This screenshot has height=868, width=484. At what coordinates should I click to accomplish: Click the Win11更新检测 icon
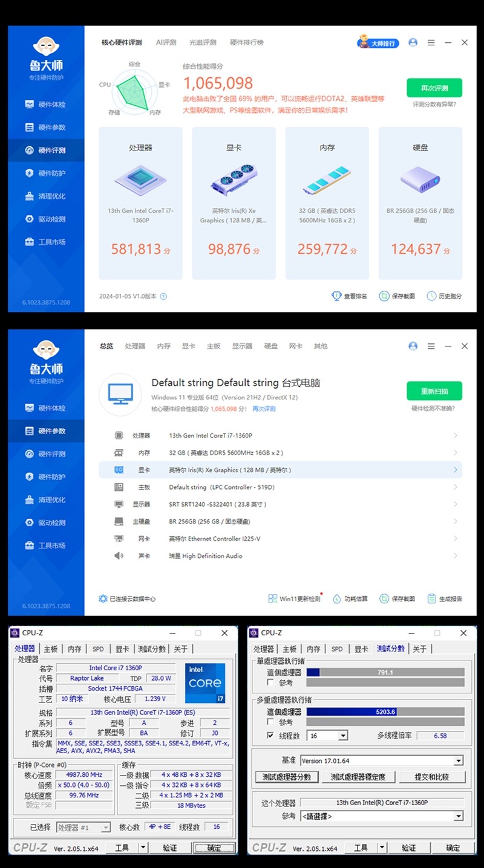click(x=273, y=598)
